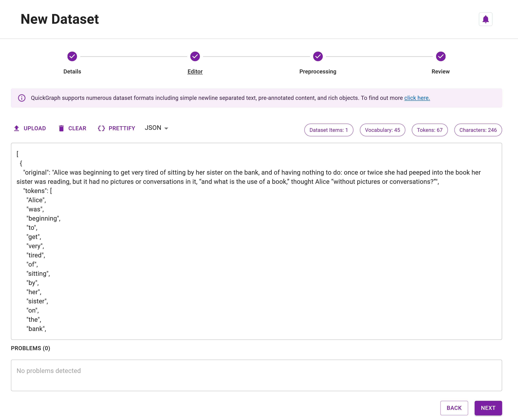Click inside the JSON editor text area
This screenshot has width=518, height=420.
click(x=242, y=242)
